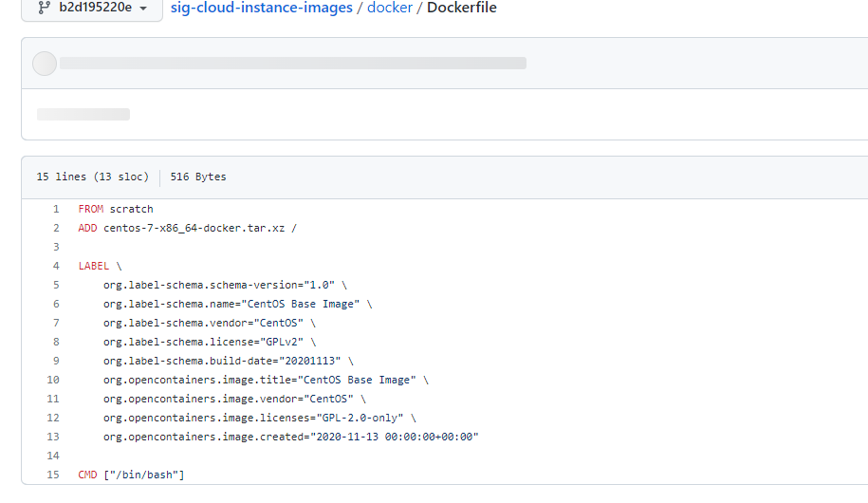Screen dimensions: 868x503
Task: Click line number 4 for LABEL
Action: pyautogui.click(x=56, y=266)
